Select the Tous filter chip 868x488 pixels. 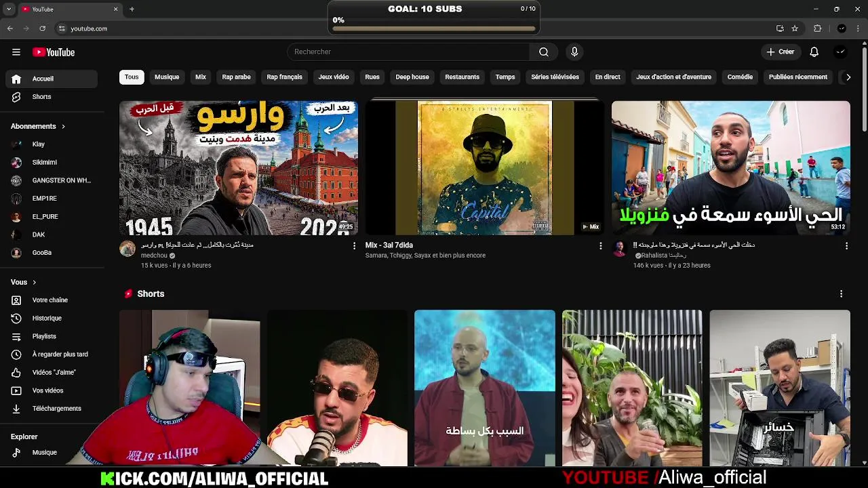pos(132,77)
